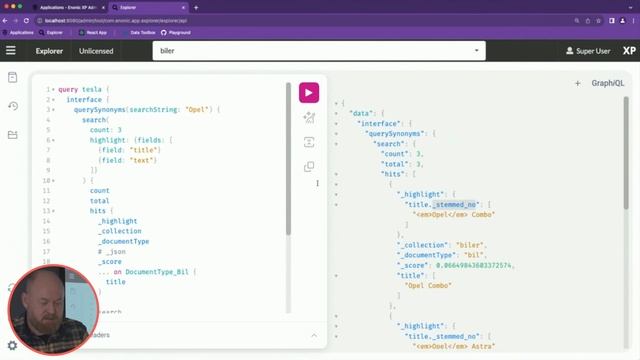Collapse line 2 interface fold arrow
This screenshot has height=360, width=640.
click(53, 100)
